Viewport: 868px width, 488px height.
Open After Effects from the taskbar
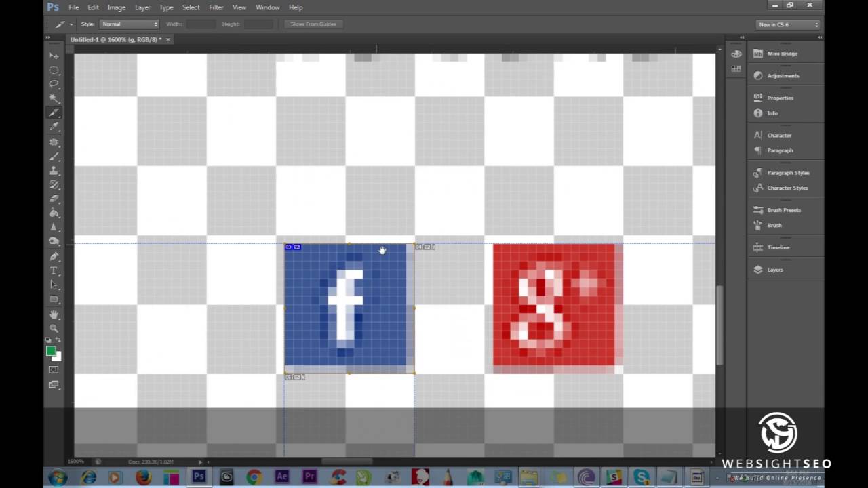point(282,478)
